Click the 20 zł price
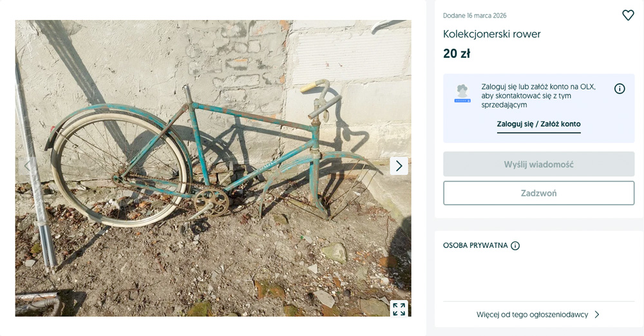 [x=457, y=54]
